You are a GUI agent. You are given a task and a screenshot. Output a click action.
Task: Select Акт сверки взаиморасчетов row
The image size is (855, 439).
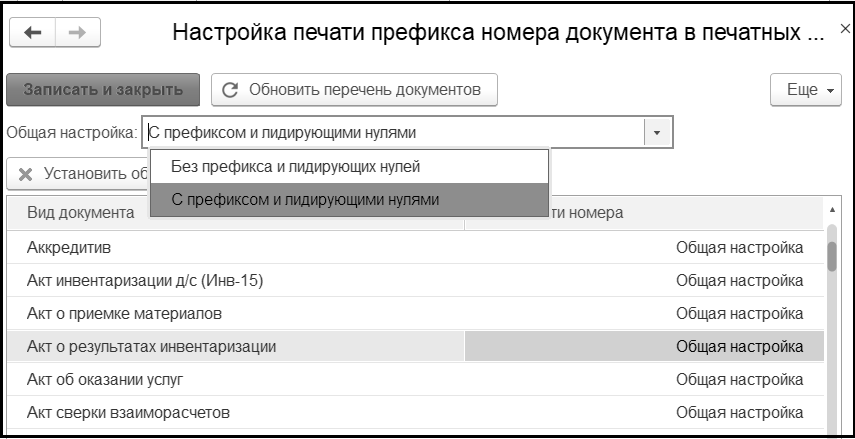[x=235, y=412]
